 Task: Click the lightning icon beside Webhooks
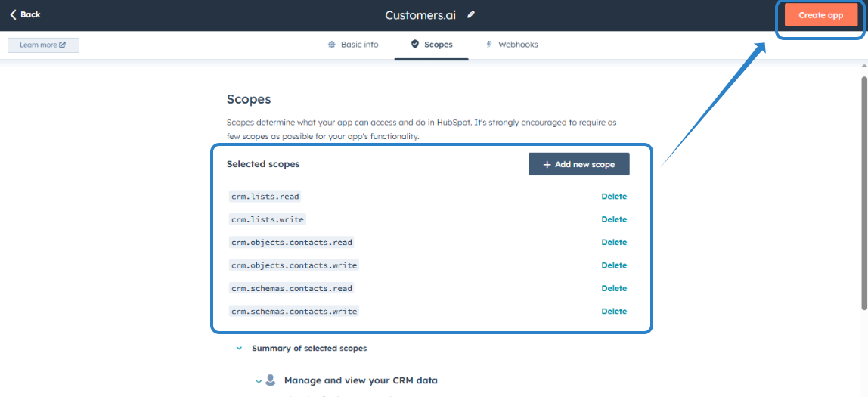coord(488,45)
